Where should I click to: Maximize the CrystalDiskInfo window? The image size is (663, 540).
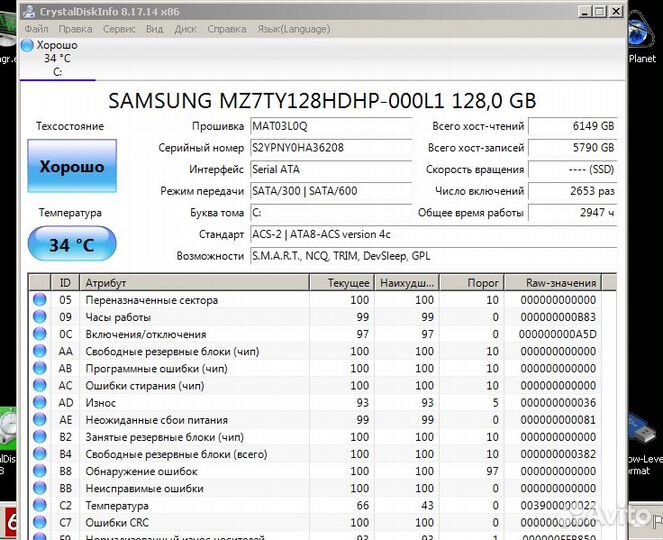tap(600, 11)
